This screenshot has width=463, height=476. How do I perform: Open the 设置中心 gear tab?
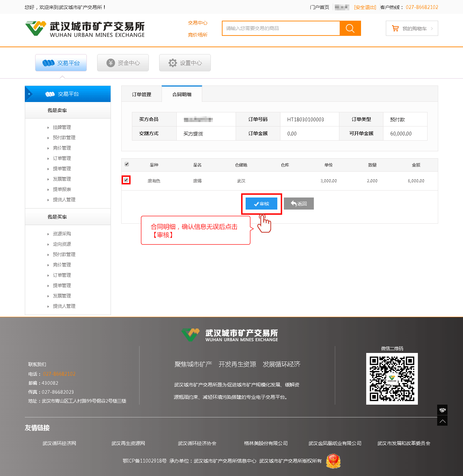(x=185, y=63)
